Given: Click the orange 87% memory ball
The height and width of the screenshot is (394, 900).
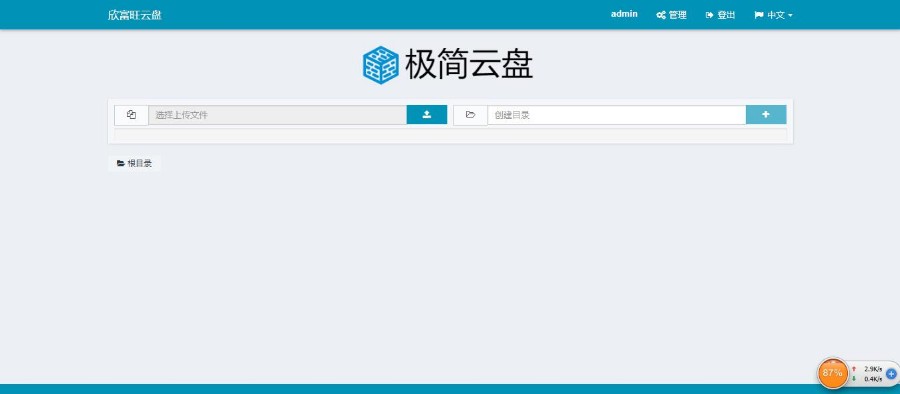Looking at the screenshot, I should pyautogui.click(x=832, y=373).
